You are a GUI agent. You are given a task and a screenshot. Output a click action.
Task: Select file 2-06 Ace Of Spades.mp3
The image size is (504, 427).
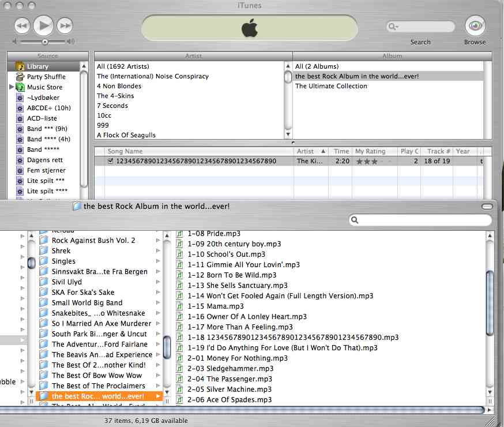pyautogui.click(x=230, y=400)
